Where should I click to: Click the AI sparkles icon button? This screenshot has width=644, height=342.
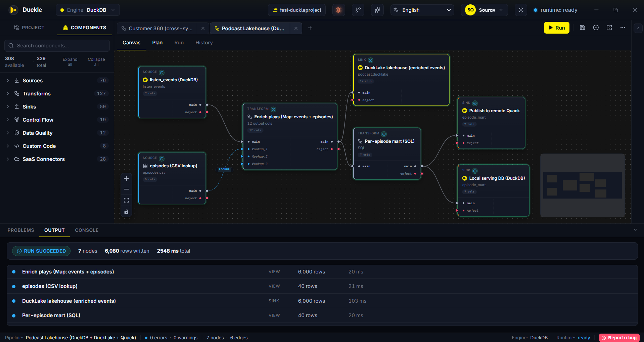tap(377, 10)
